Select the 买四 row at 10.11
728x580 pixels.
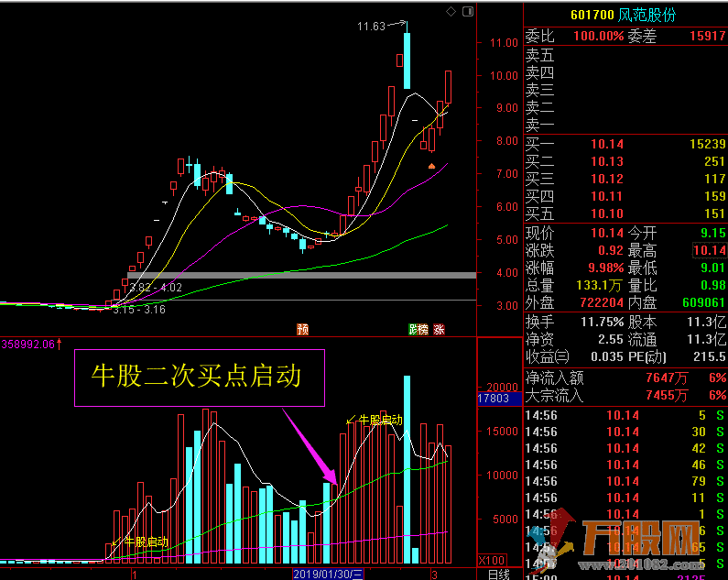coord(625,197)
